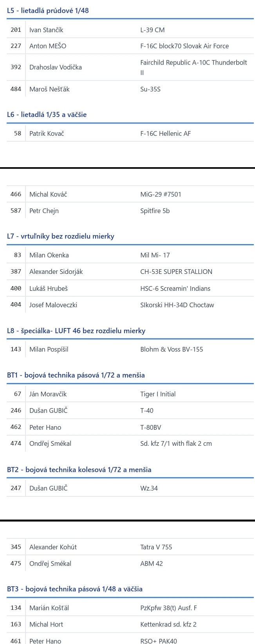Click Maroš Nešťák in row 484
This screenshot has height=644, width=255.
coord(49,89)
